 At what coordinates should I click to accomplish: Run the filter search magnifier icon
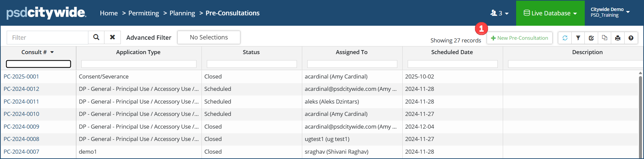click(x=96, y=37)
